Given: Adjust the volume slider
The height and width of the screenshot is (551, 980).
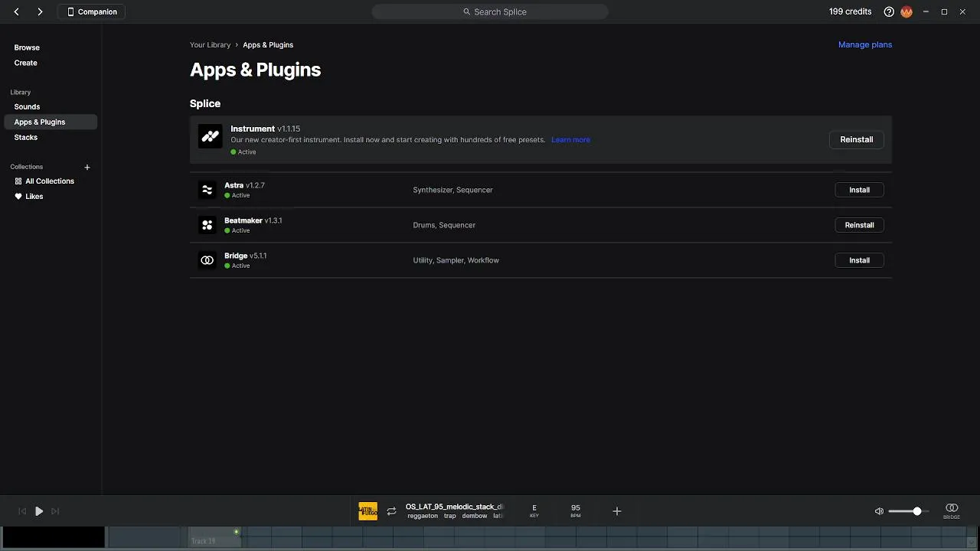Looking at the screenshot, I should click(x=909, y=511).
